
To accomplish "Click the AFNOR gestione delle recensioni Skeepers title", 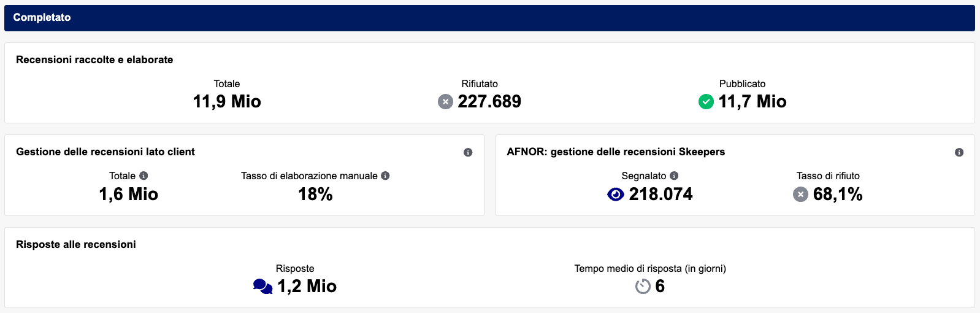I will coord(616,152).
